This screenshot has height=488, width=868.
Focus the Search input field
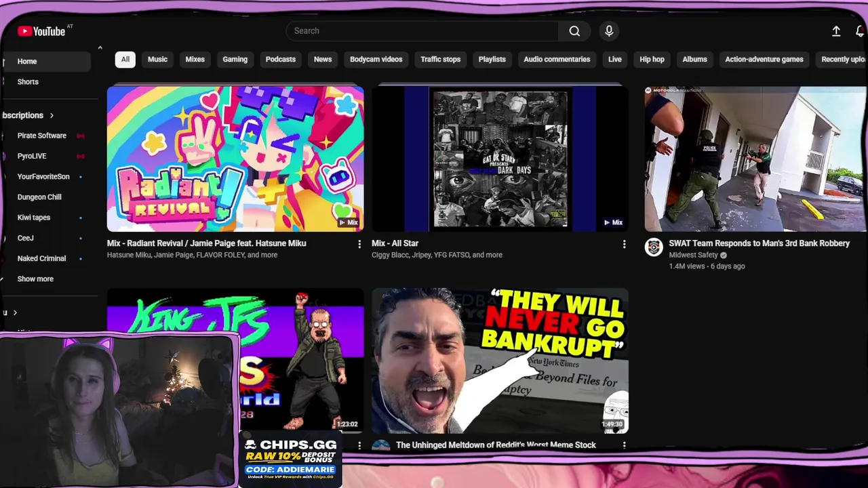coord(422,31)
